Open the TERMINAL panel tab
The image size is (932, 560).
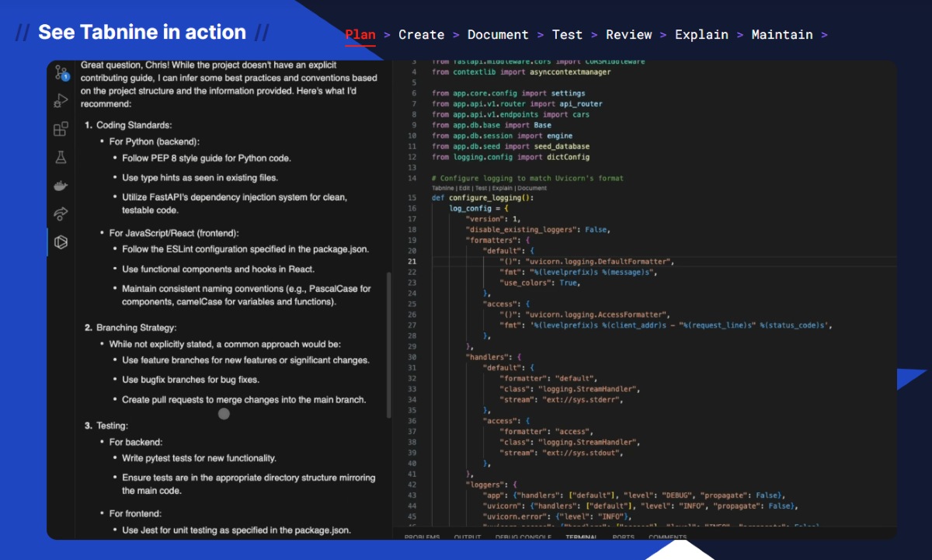click(x=582, y=537)
